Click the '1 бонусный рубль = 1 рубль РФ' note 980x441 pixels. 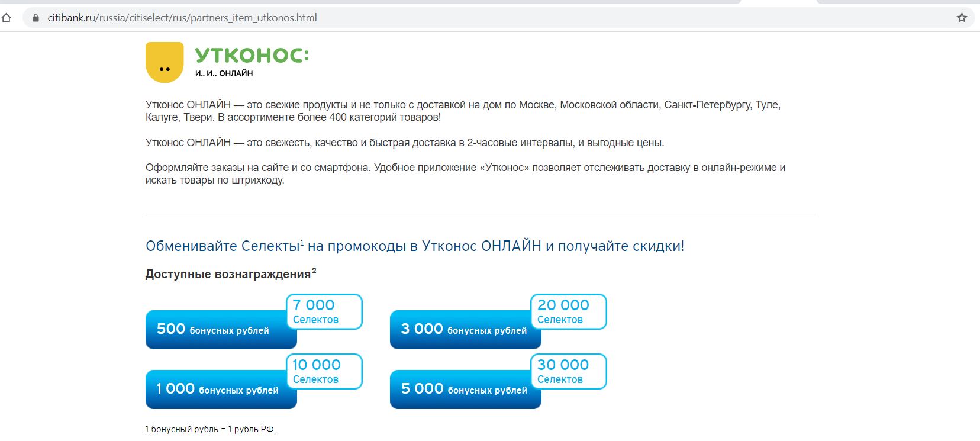pos(211,429)
